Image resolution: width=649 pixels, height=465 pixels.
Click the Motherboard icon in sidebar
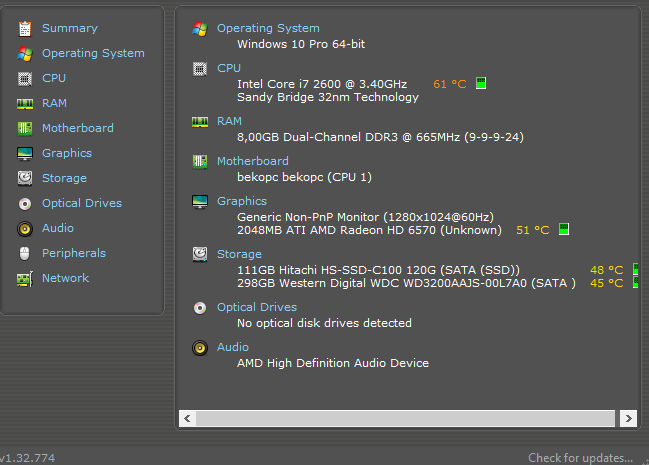tap(25, 128)
